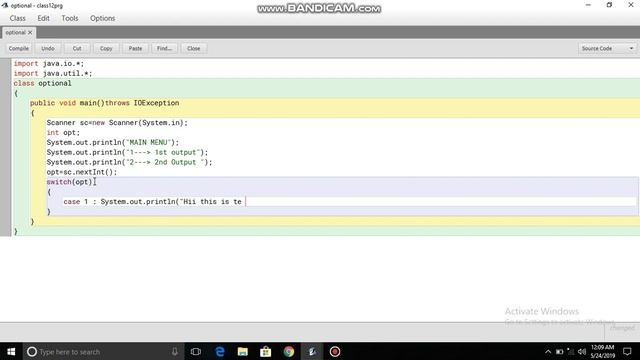Click the 'public void main()throws IOException' line
Viewport: 640px width, 360px height.
pyautogui.click(x=104, y=103)
